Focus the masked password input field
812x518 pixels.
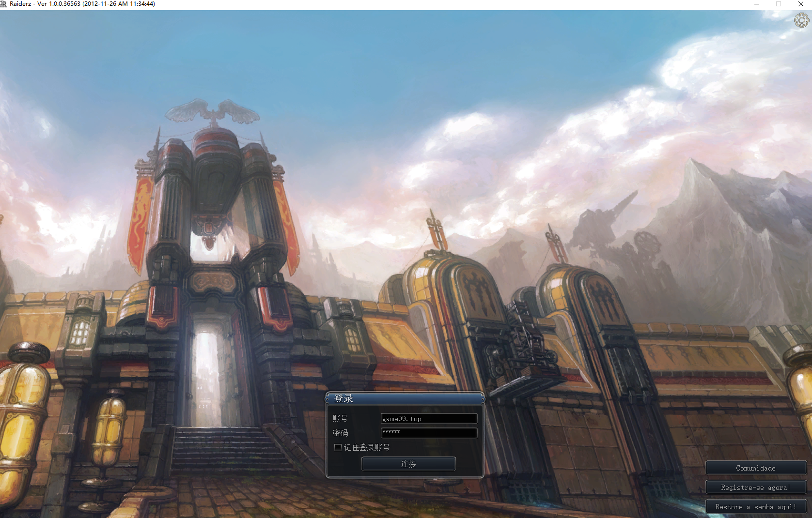coord(429,432)
